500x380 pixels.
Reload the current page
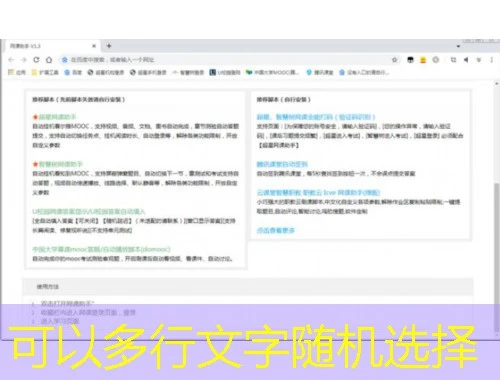[x=36, y=60]
